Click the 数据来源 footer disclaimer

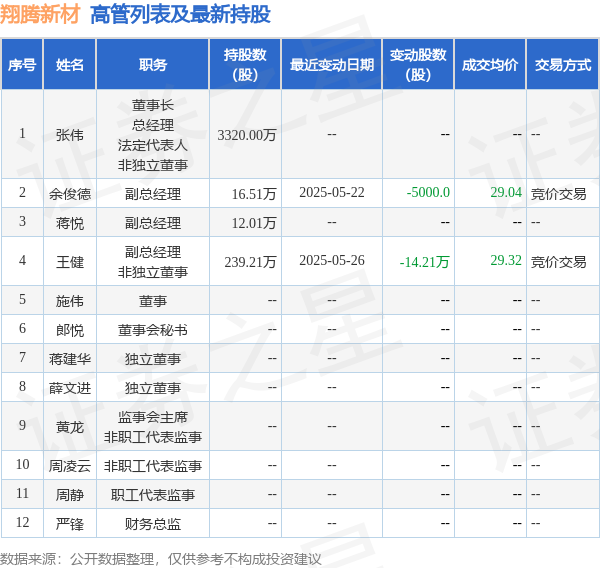161,559
